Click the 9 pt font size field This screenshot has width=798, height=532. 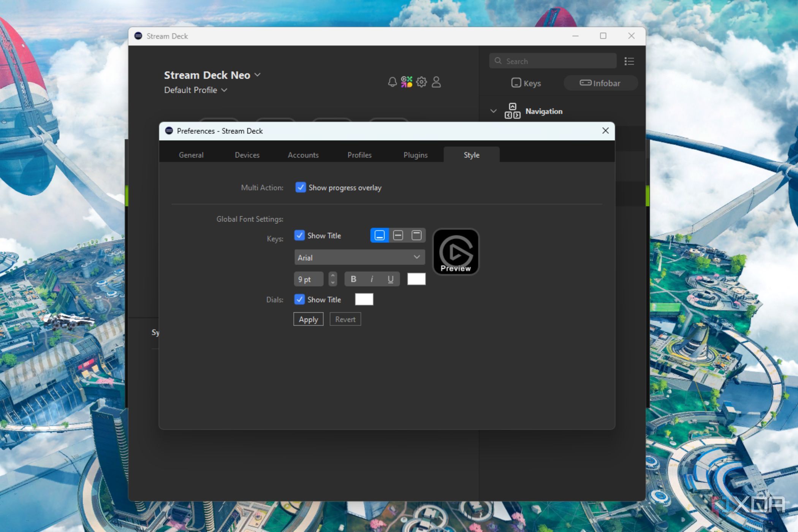[x=309, y=279]
